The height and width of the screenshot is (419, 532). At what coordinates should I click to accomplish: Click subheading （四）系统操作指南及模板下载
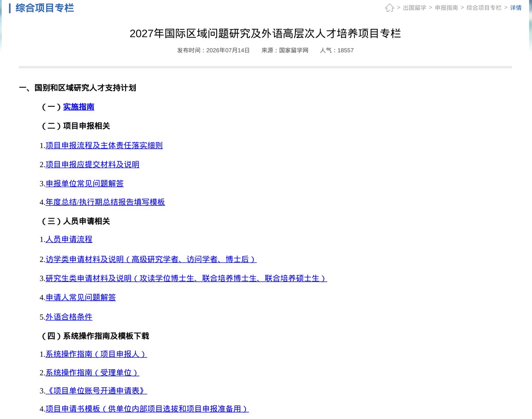94,336
